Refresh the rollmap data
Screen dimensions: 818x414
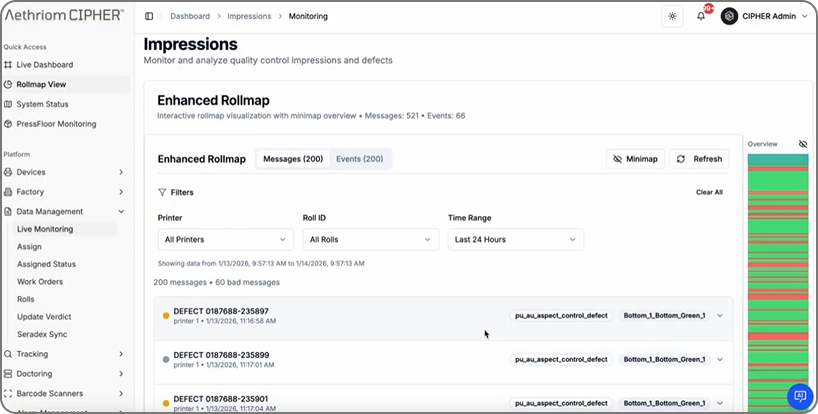tap(699, 159)
